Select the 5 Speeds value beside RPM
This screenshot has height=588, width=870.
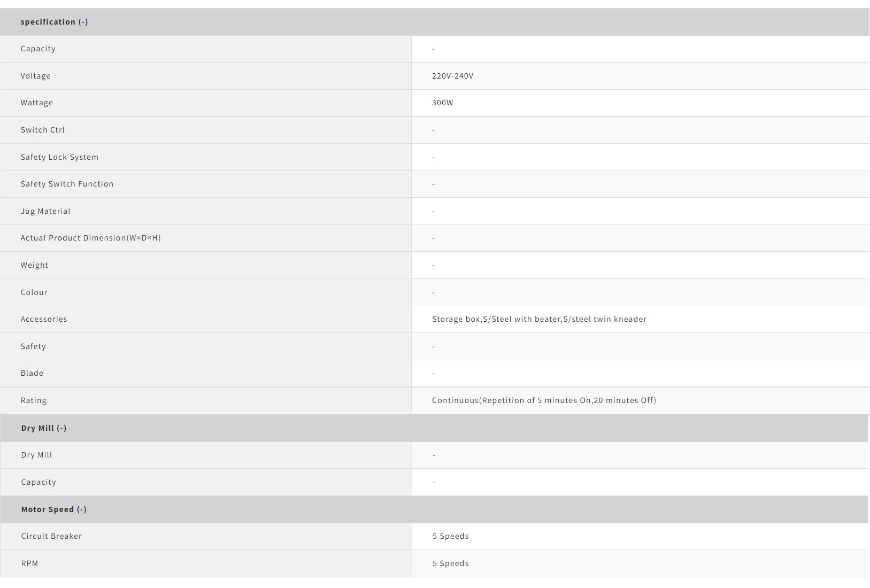click(450, 563)
